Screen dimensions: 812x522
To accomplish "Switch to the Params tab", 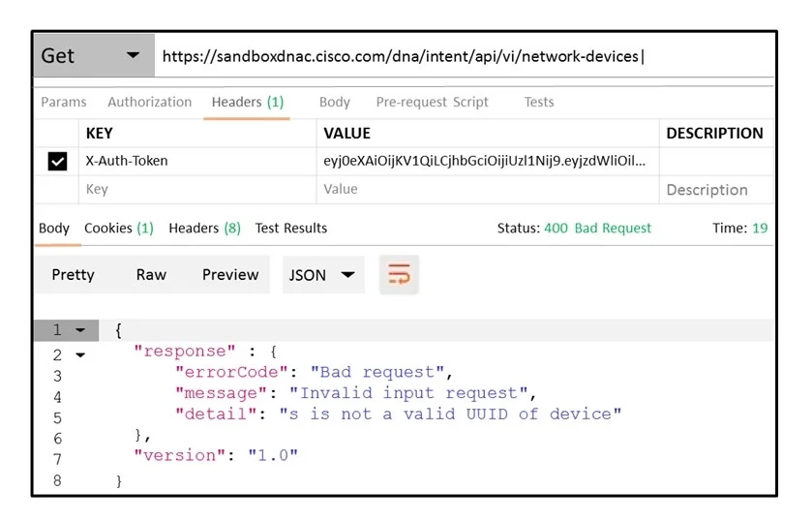I will tap(64, 102).
